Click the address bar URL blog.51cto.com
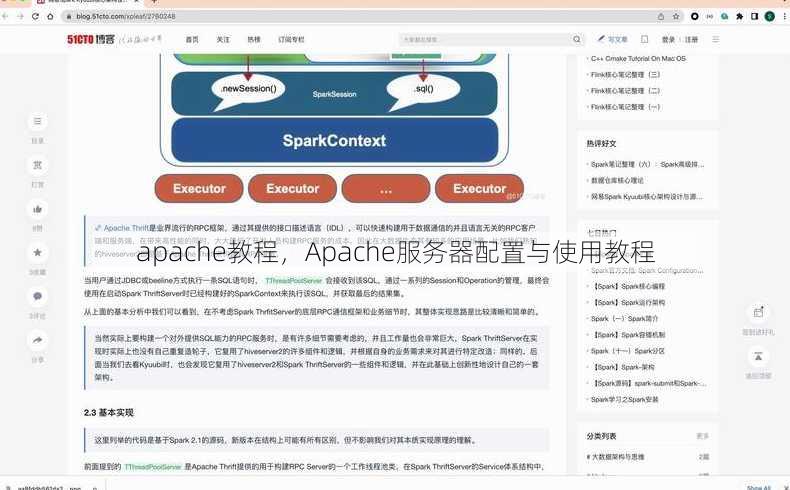Screen dimensions: 790x490 click(x=126, y=16)
